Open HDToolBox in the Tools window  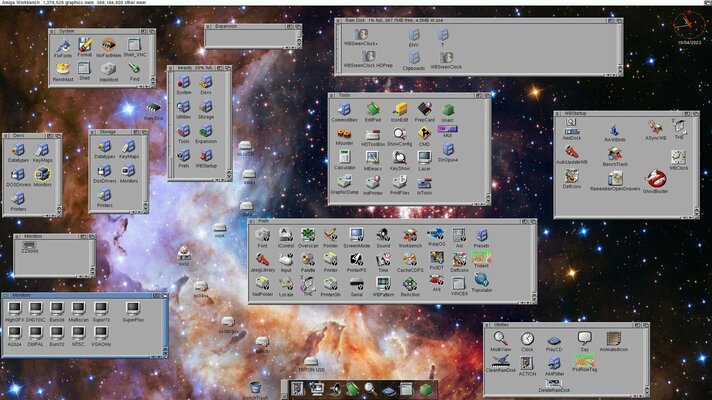tap(372, 135)
